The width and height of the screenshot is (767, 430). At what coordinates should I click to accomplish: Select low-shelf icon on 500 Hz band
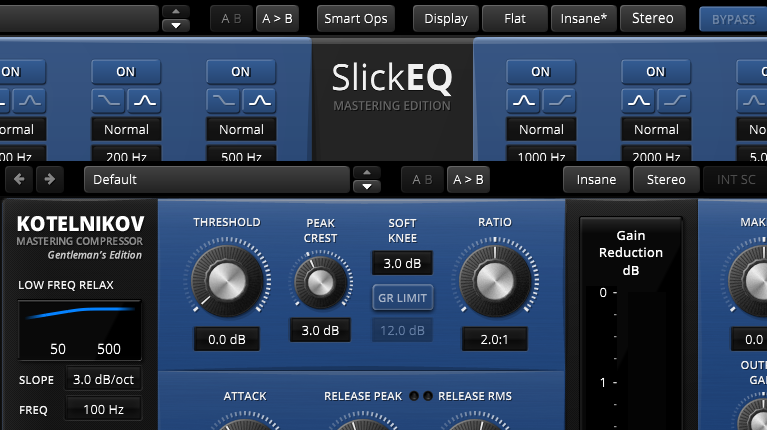point(223,100)
